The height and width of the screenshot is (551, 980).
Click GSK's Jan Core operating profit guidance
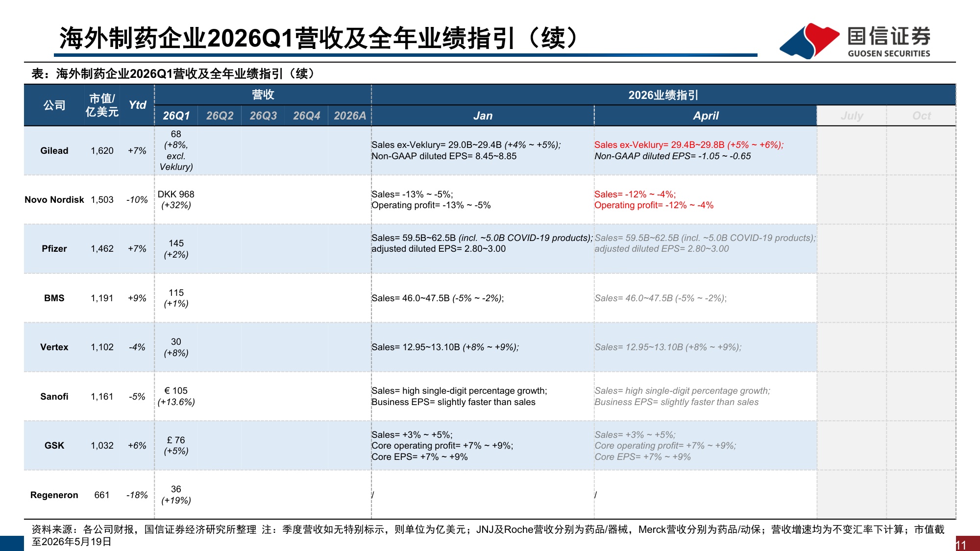pyautogui.click(x=442, y=445)
